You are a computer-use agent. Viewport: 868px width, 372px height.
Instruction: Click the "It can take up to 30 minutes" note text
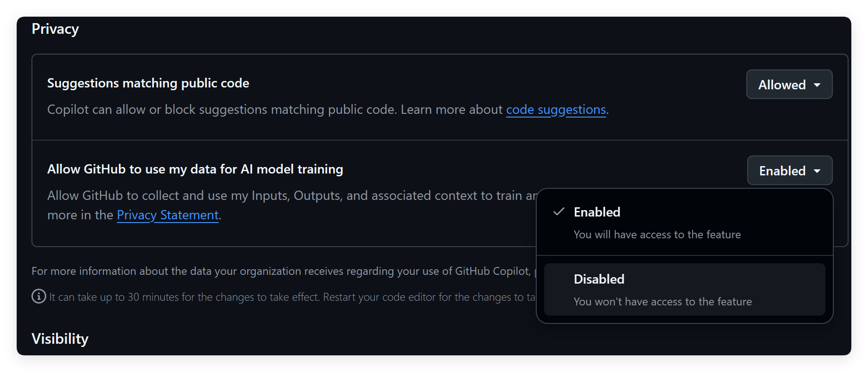coord(291,297)
